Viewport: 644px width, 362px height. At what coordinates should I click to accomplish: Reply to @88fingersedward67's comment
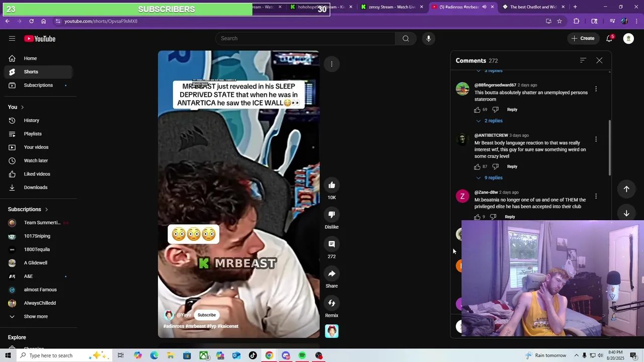pyautogui.click(x=512, y=110)
